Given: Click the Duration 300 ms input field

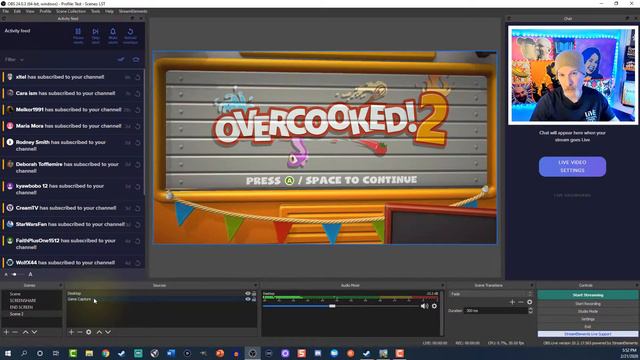Looking at the screenshot, I should [496, 311].
